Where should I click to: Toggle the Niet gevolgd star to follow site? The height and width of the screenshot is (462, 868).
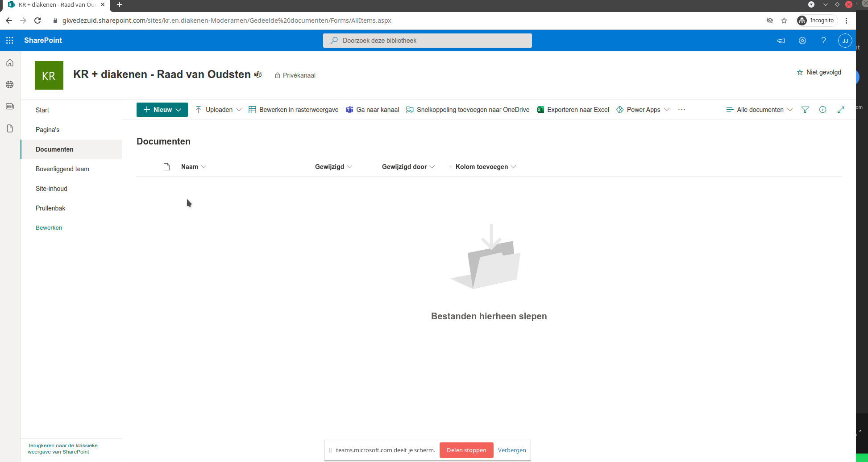(818, 72)
